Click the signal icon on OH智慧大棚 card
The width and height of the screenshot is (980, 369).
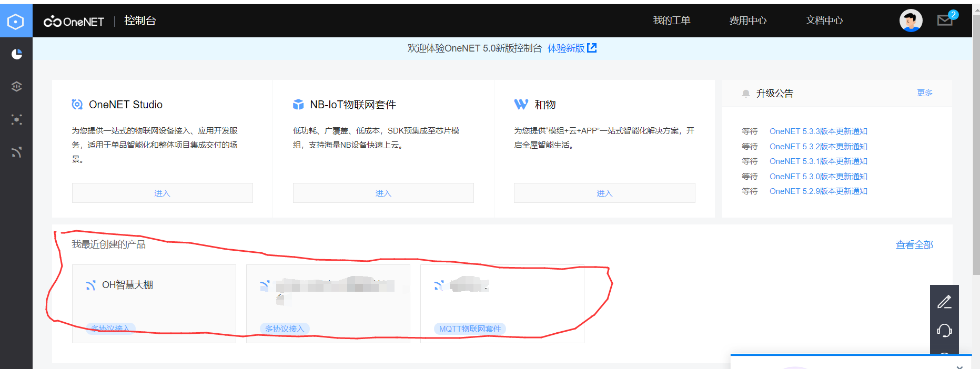pos(91,285)
